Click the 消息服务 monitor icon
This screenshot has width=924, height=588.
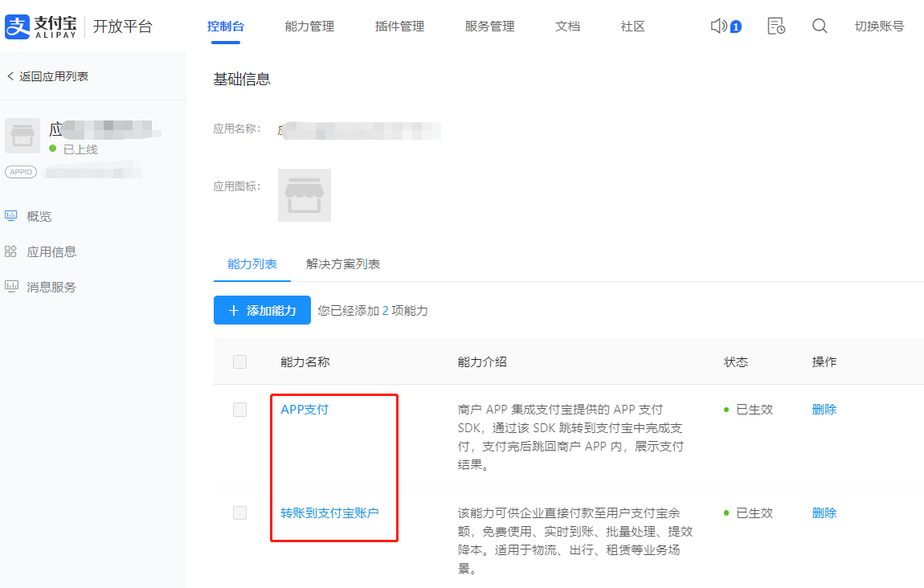(10, 287)
